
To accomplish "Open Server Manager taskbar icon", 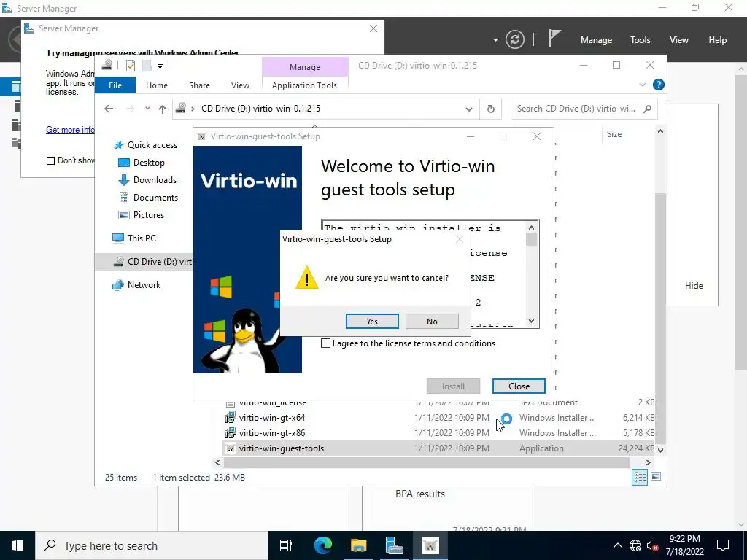I will point(395,545).
